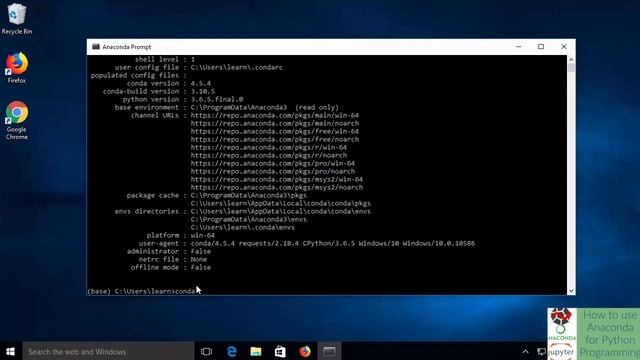Minimize the Anaconda Prompt window

coord(518,47)
